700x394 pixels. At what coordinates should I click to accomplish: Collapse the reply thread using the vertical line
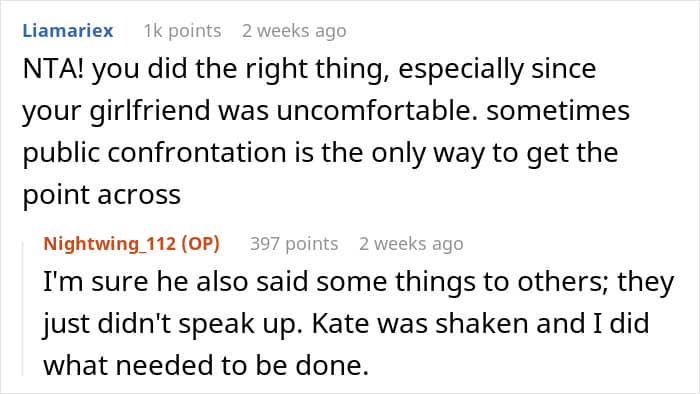tap(23, 308)
